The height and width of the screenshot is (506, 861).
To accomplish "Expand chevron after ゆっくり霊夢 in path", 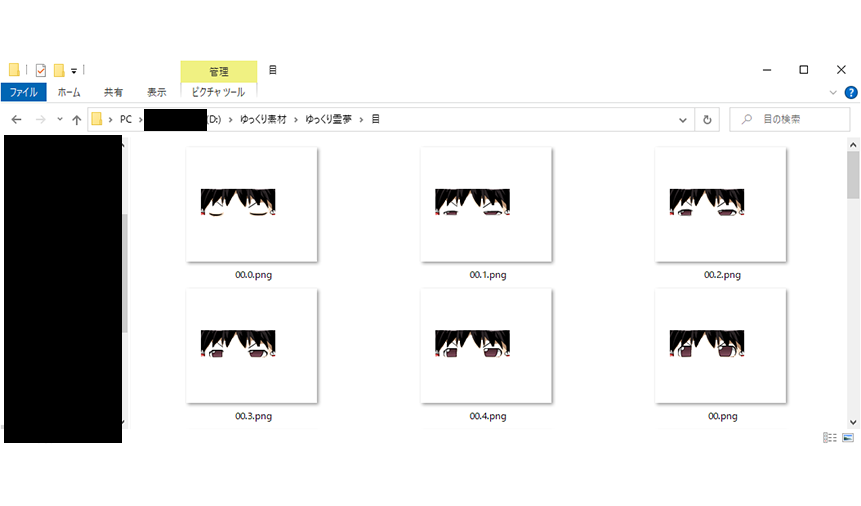I will tap(361, 120).
